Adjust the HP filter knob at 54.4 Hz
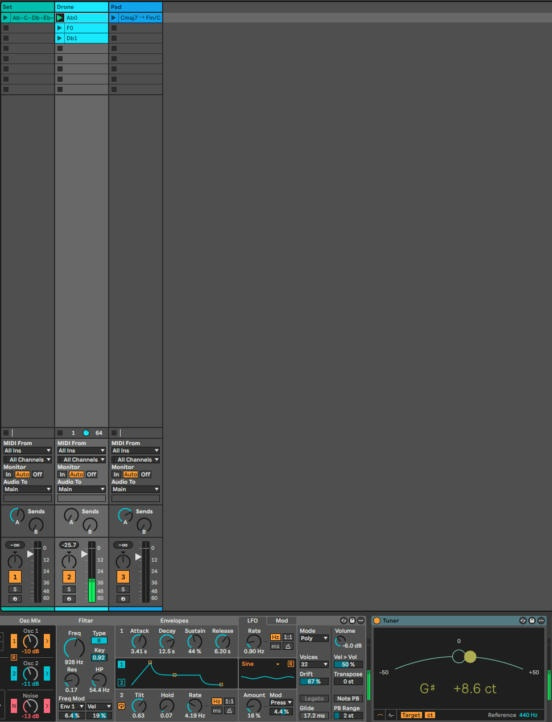The image size is (552, 722). point(99,680)
